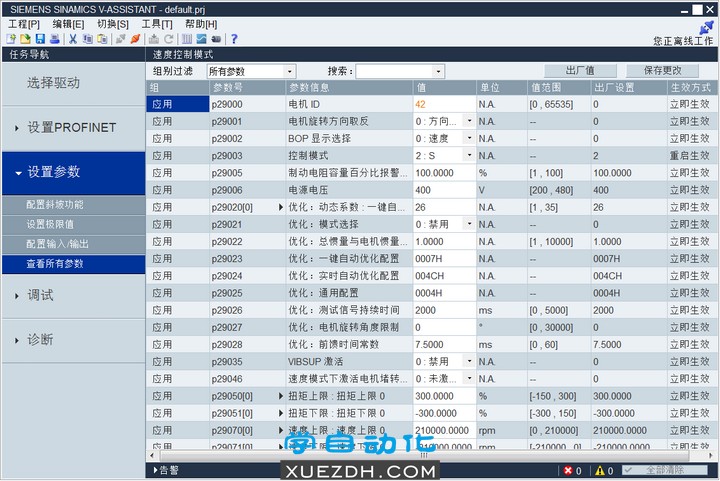Click the Paste clipboard icon
Screen dimensions: 720x481
point(102,39)
